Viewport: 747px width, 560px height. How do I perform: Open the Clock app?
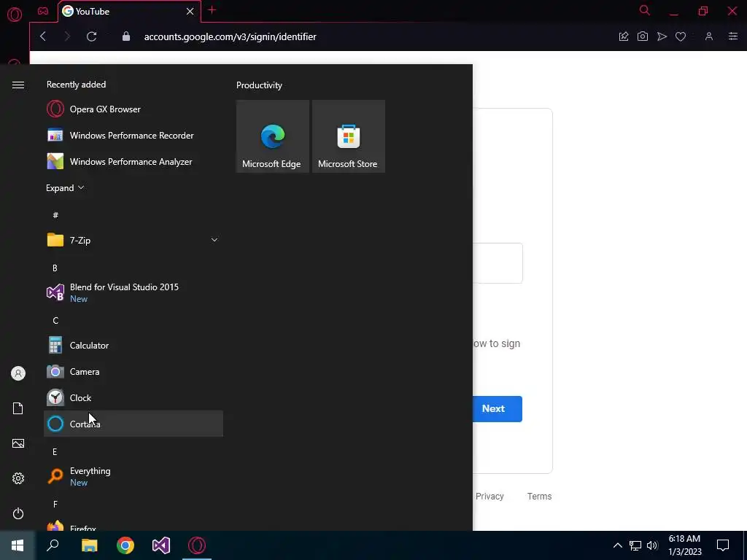(133, 397)
